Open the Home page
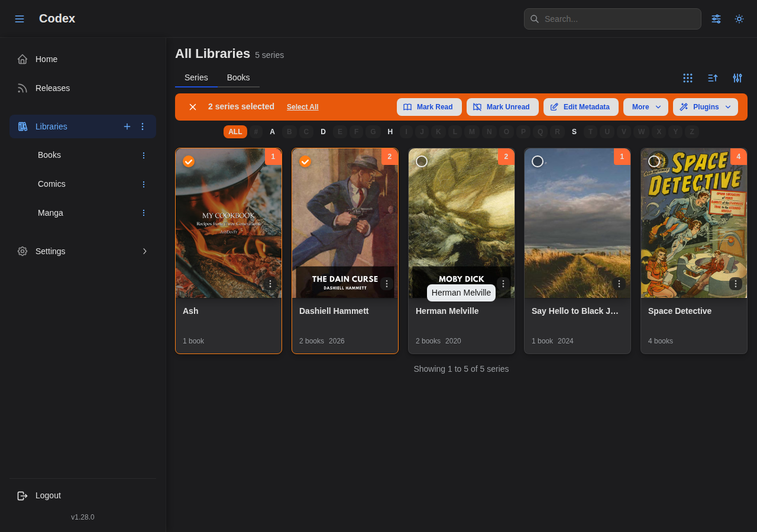 pyautogui.click(x=83, y=59)
